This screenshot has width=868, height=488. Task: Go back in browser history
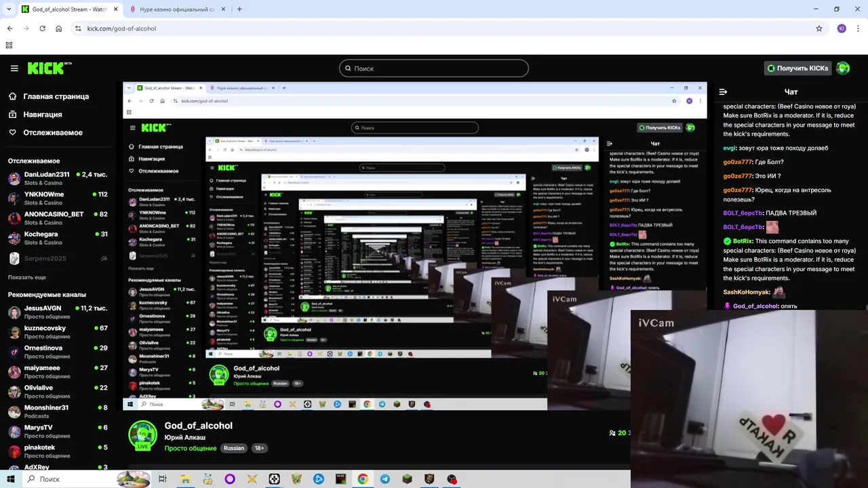pyautogui.click(x=9, y=28)
